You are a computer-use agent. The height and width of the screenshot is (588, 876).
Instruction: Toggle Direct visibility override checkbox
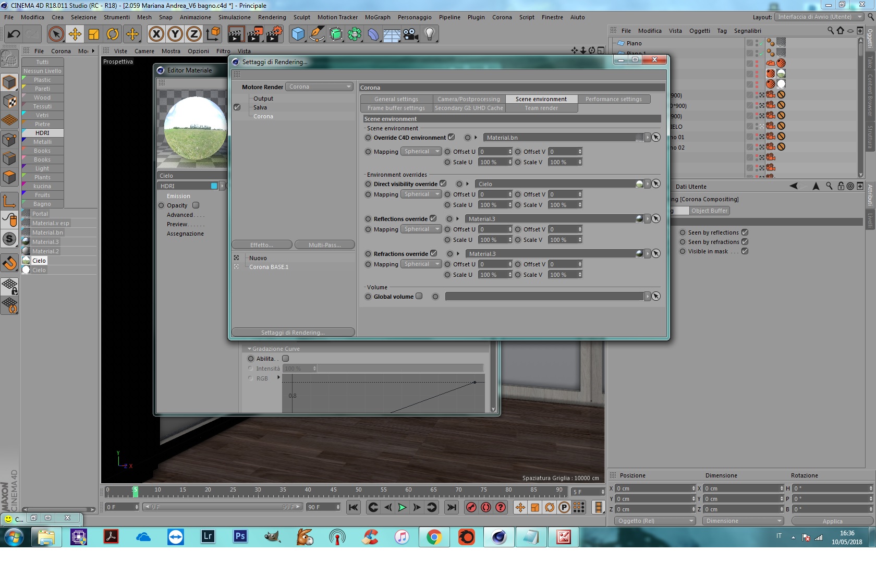point(443,183)
